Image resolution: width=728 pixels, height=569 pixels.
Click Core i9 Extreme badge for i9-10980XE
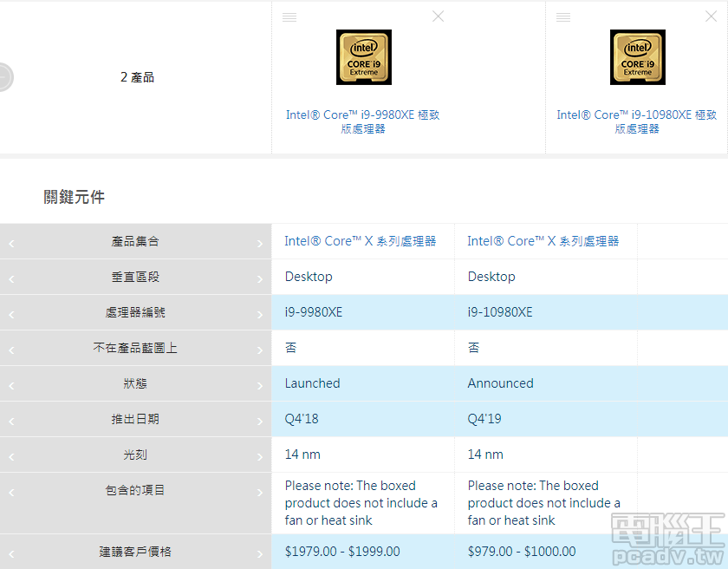(x=637, y=57)
